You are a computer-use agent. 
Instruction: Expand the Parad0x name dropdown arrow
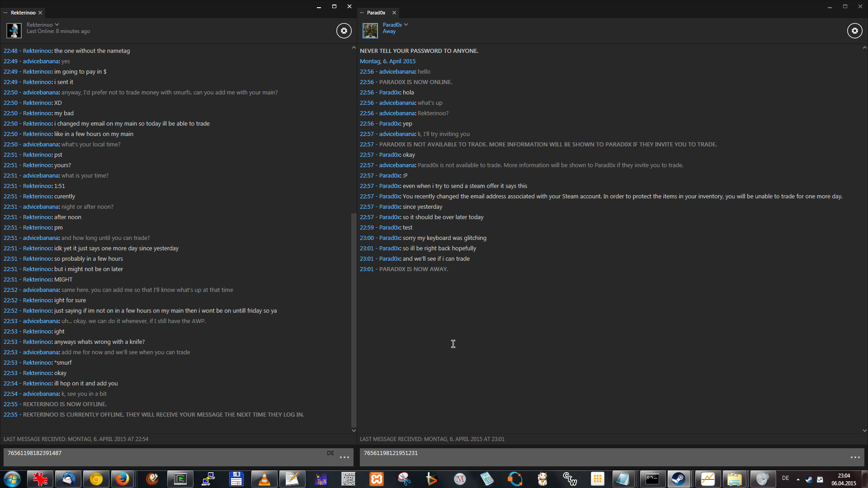(406, 25)
